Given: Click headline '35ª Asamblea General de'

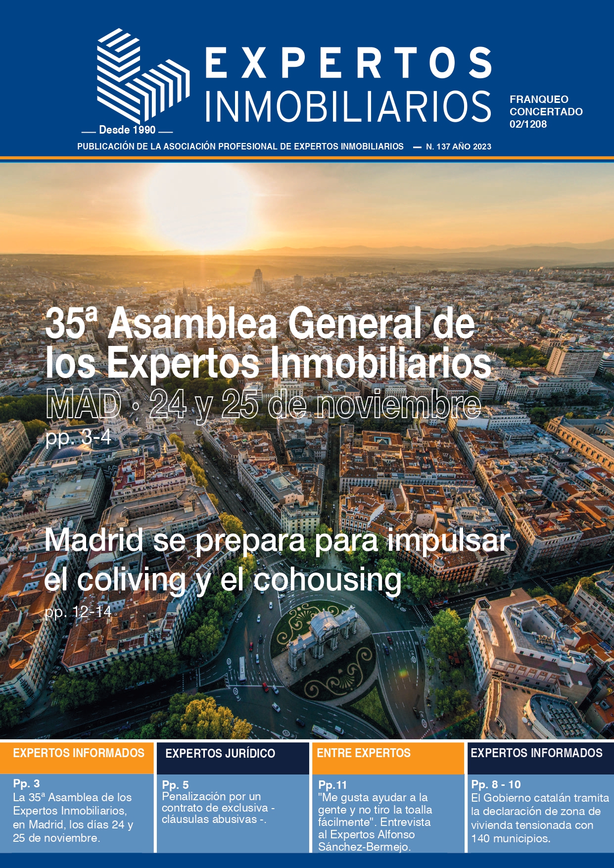Looking at the screenshot, I should pyautogui.click(x=260, y=324).
